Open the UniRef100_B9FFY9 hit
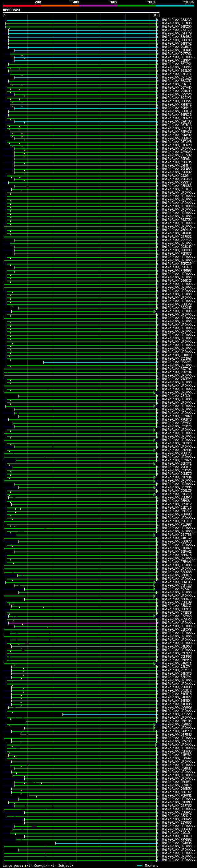The width and height of the screenshot is (197, 868). coord(177,33)
